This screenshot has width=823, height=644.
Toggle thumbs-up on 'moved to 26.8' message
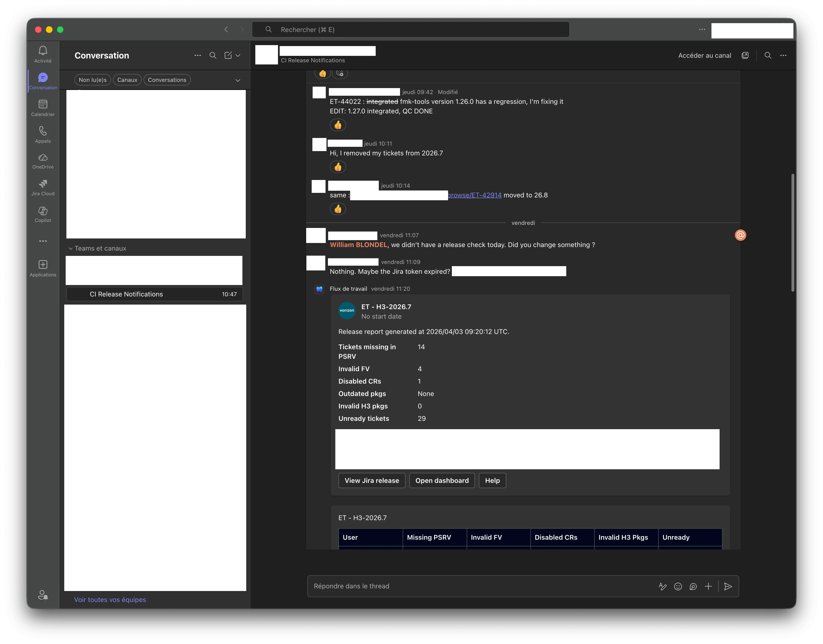click(x=338, y=209)
